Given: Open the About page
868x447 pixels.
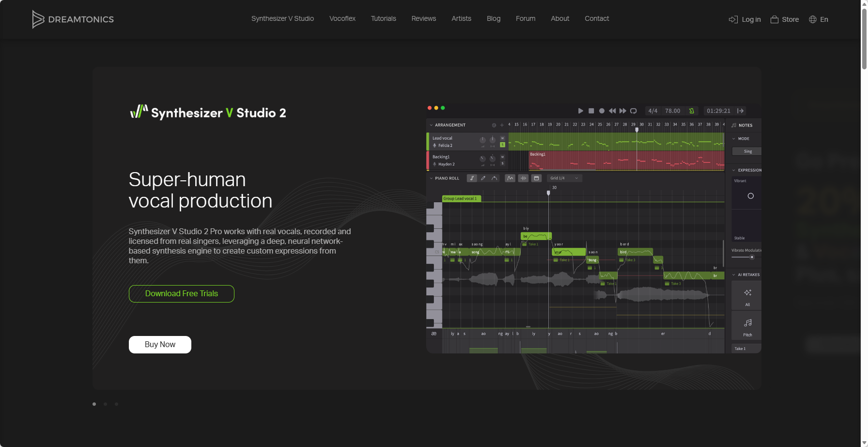Looking at the screenshot, I should click(560, 18).
